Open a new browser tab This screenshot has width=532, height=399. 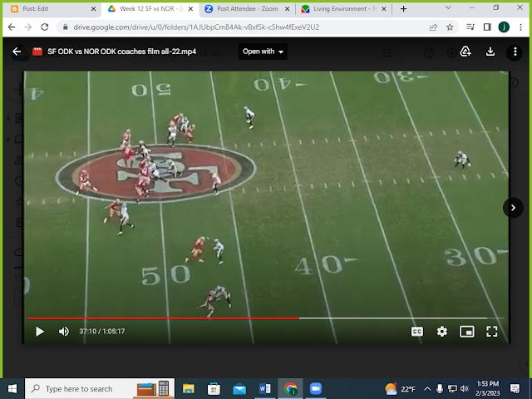point(403,9)
